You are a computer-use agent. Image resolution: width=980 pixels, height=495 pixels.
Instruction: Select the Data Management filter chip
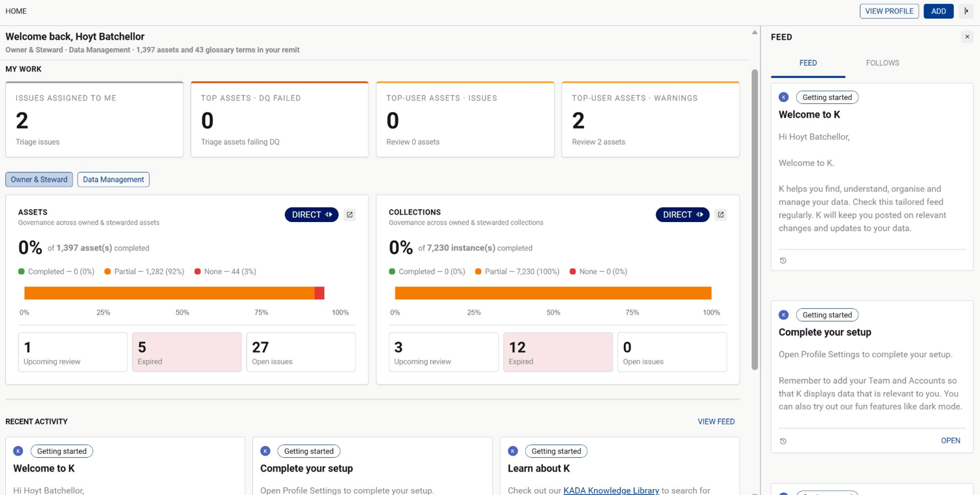[x=113, y=180]
